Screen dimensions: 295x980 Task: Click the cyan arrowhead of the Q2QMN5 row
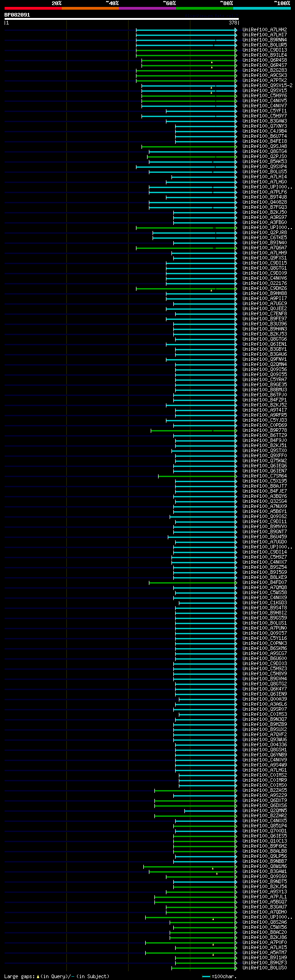pos(236,811)
